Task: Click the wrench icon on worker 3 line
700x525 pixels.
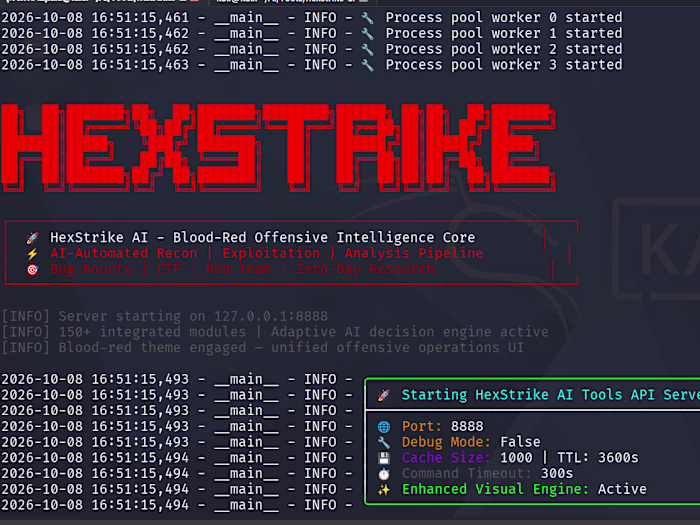Action: (x=367, y=66)
